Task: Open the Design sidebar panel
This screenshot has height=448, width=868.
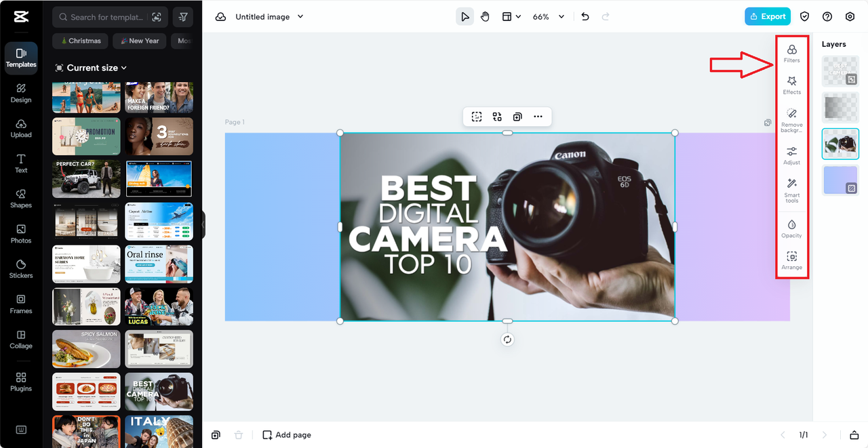Action: click(21, 93)
